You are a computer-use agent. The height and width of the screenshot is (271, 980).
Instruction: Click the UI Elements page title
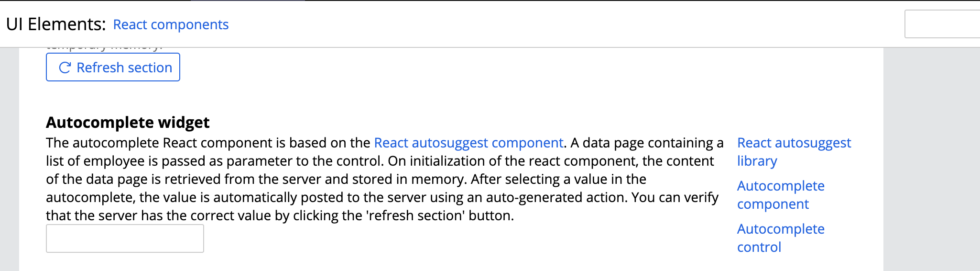tap(56, 24)
